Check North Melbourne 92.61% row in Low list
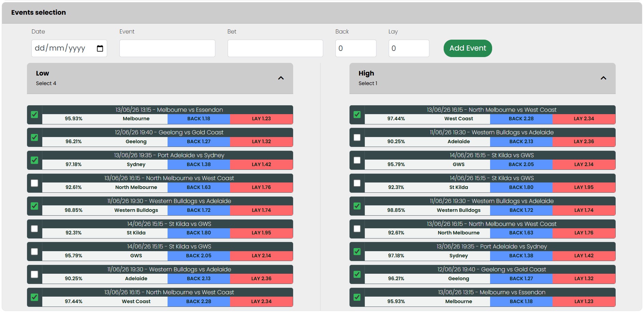Screen dimensions: 644x312 (x=34, y=183)
